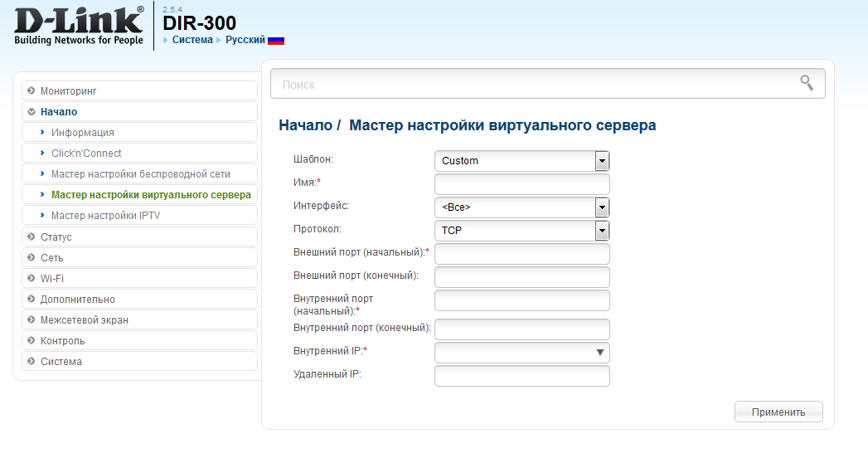Expand the Мониторинг section
868x468 pixels.
(139, 90)
